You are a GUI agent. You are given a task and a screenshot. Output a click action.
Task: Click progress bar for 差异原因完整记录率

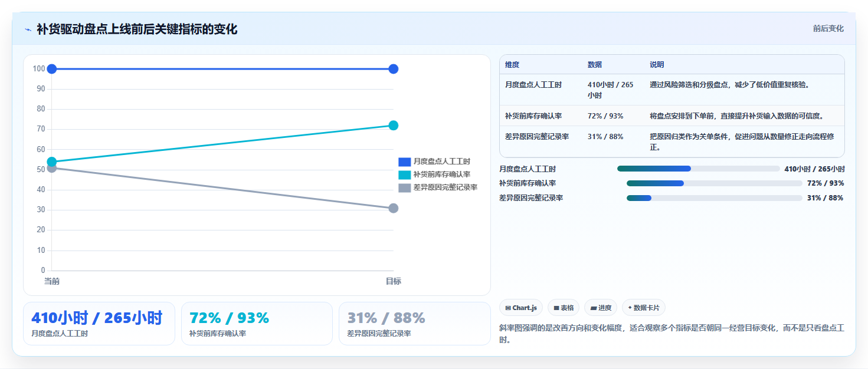[715, 198]
